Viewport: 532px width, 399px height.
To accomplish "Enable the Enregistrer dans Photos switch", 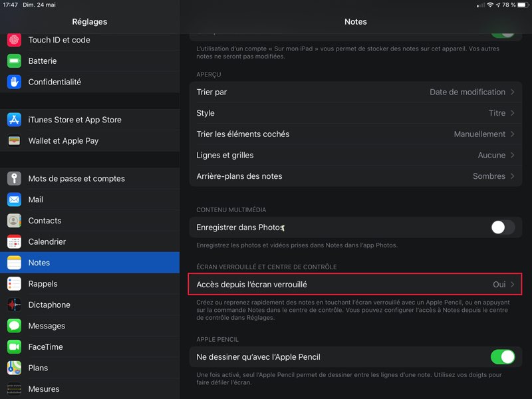I will [x=502, y=227].
